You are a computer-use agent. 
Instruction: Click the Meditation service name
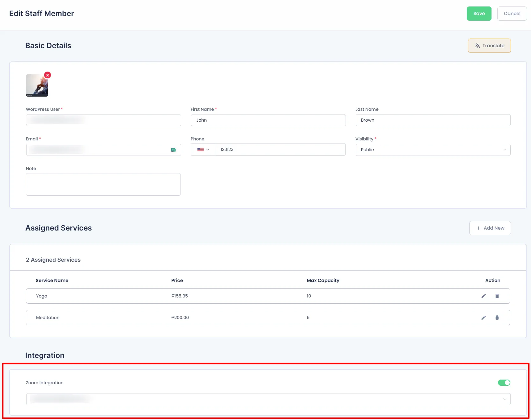pyautogui.click(x=48, y=318)
